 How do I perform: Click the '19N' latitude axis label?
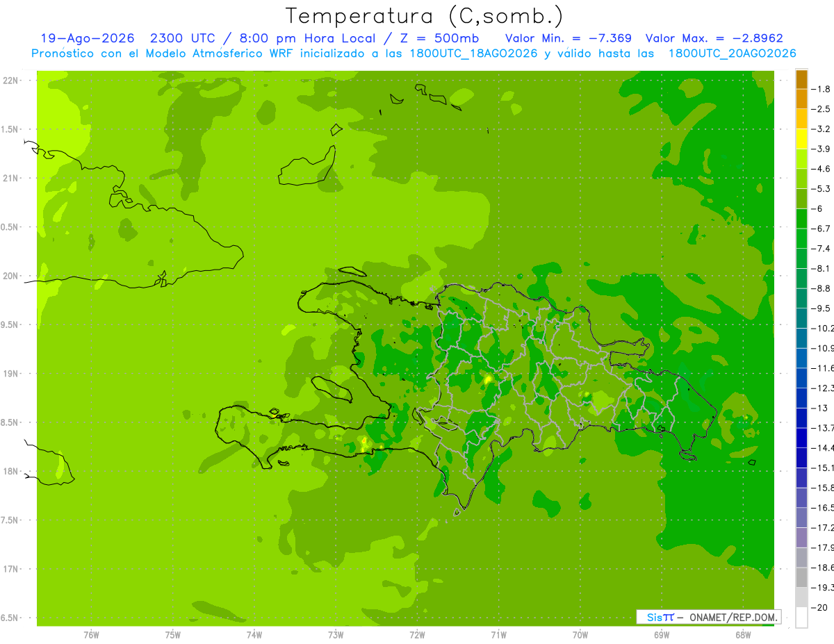coord(9,374)
